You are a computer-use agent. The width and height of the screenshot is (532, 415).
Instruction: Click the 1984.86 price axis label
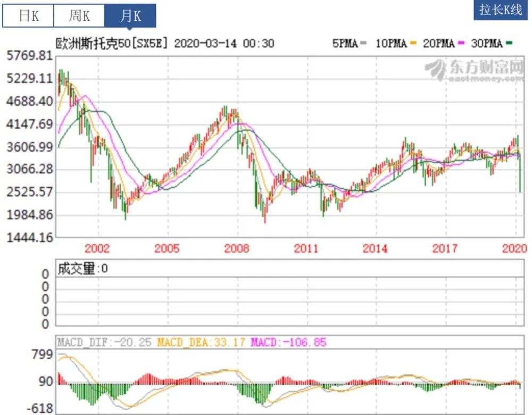(x=30, y=215)
